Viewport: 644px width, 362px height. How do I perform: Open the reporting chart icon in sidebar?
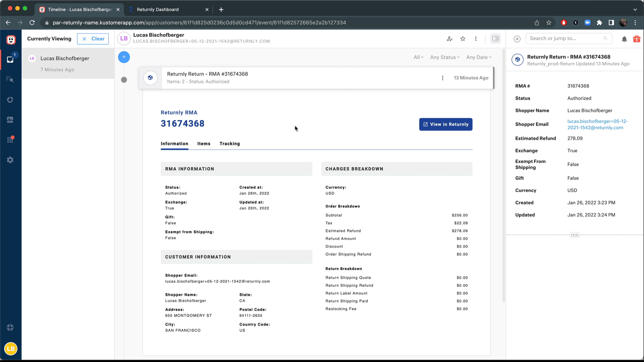click(x=10, y=120)
